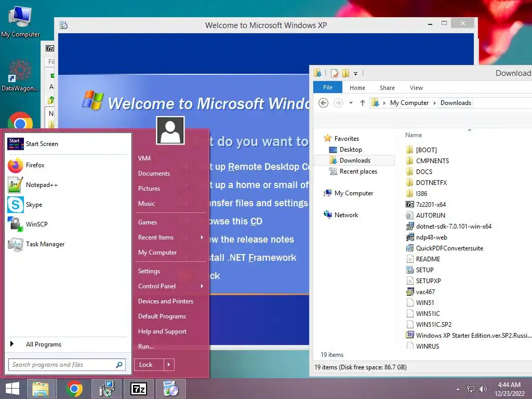Click the user account picture

click(170, 130)
